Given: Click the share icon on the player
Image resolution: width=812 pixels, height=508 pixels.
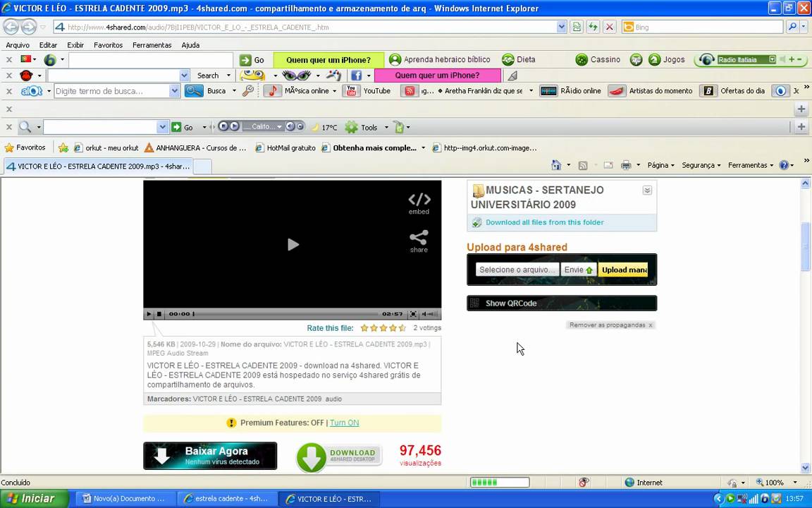Looking at the screenshot, I should 419,241.
